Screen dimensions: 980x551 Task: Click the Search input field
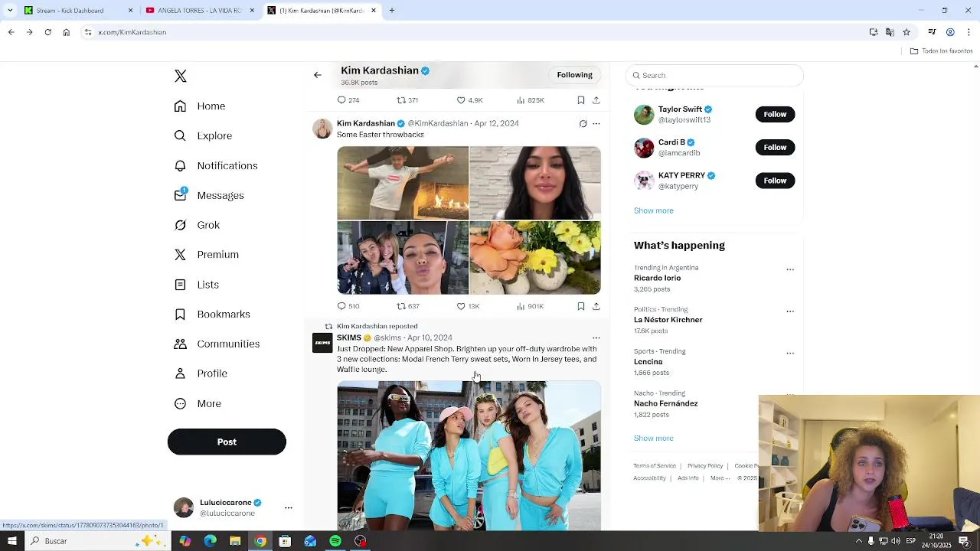714,75
